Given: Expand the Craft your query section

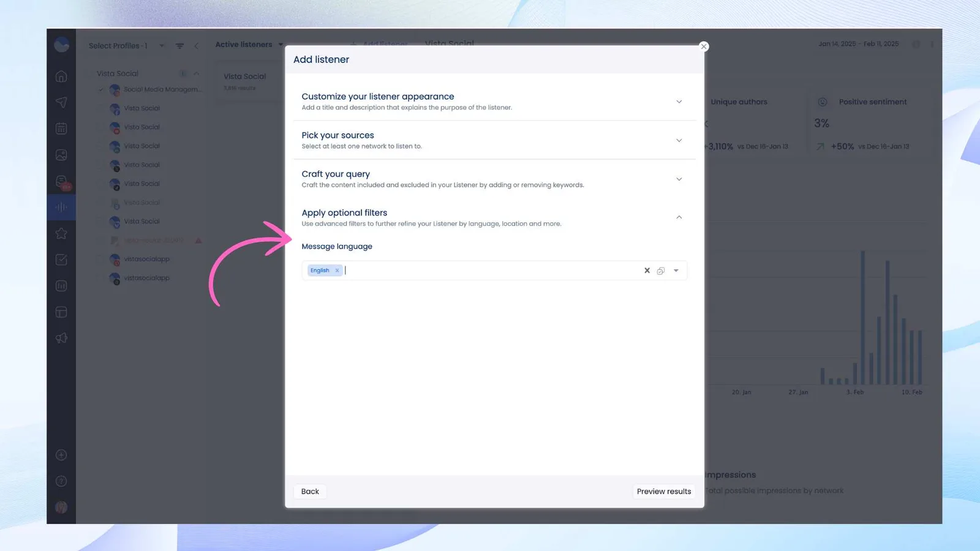Looking at the screenshot, I should pos(679,179).
